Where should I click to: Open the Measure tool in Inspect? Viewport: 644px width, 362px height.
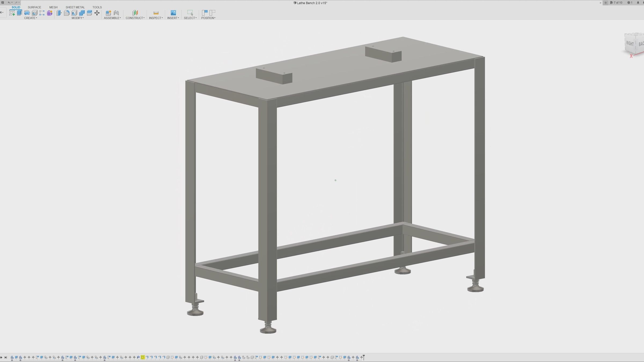click(x=156, y=13)
